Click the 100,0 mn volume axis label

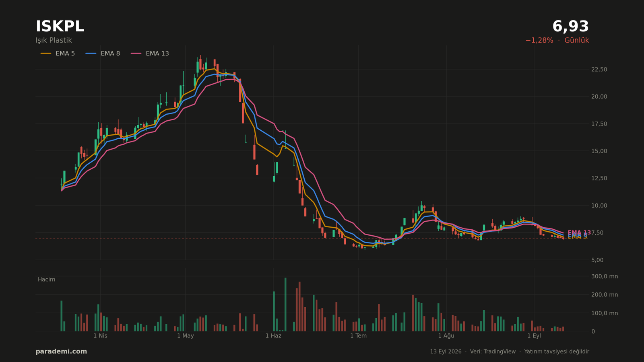(x=605, y=313)
